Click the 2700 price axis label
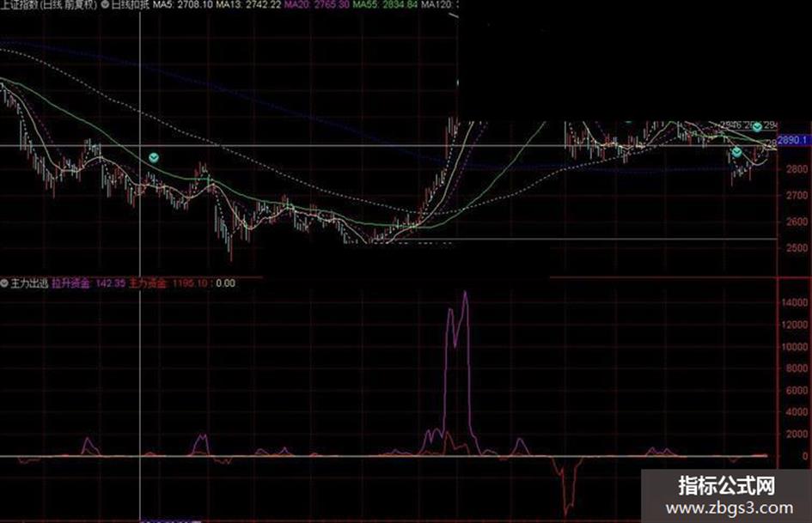 [x=797, y=195]
